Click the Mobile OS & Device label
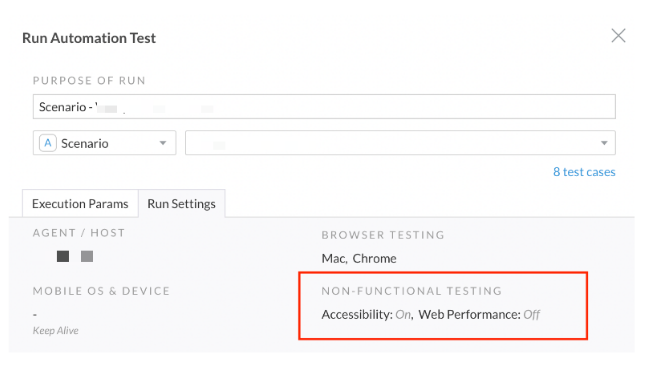Image resolution: width=652 pixels, height=381 pixels. (101, 291)
